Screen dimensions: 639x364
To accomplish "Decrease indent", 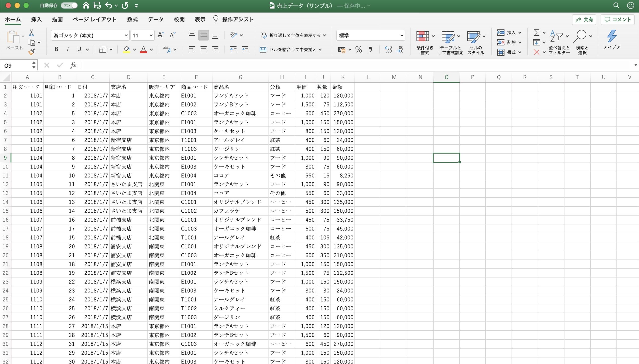I will click(x=233, y=49).
